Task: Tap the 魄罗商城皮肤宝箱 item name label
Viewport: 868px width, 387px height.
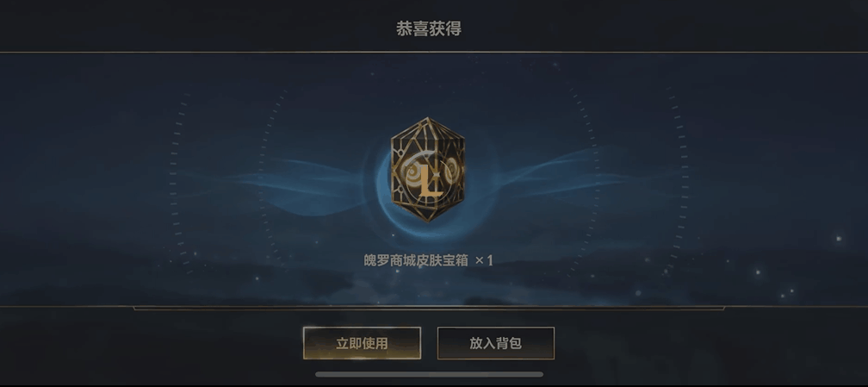Action: tap(416, 260)
